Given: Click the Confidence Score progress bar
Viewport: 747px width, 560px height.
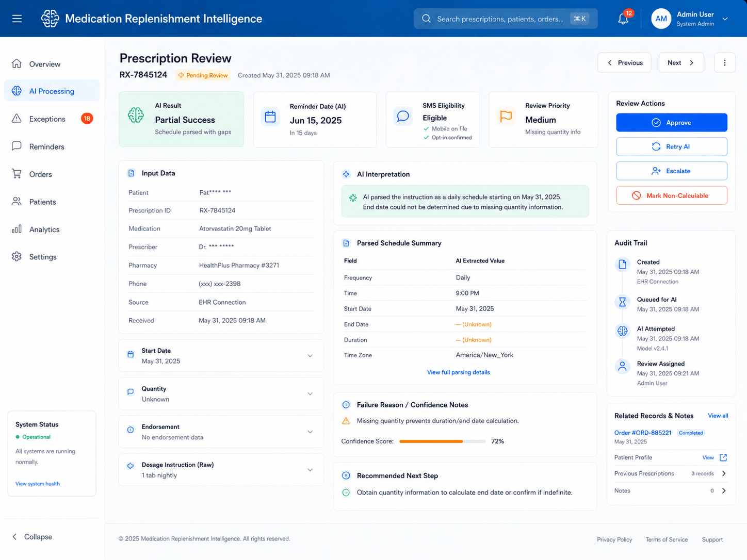Looking at the screenshot, I should [443, 441].
